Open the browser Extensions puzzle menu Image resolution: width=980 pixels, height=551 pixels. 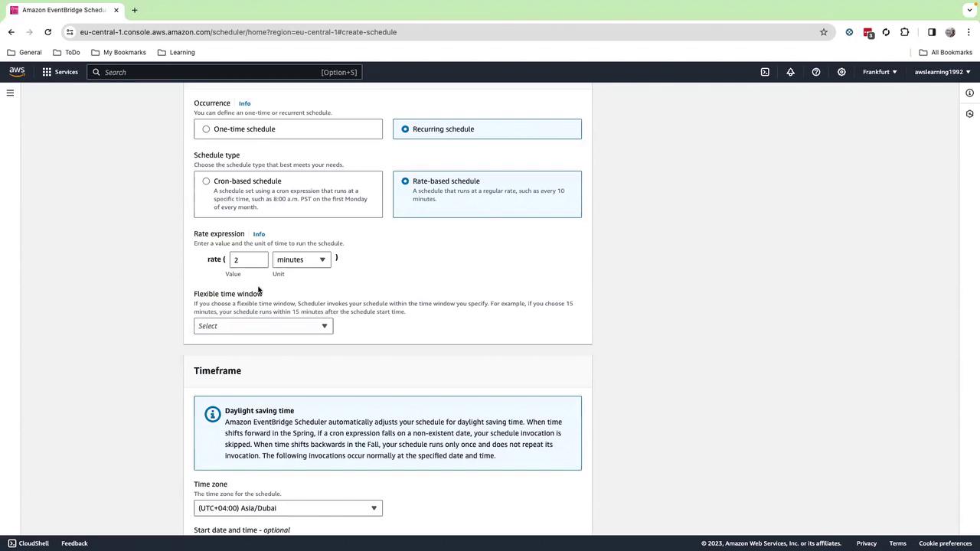point(905,32)
